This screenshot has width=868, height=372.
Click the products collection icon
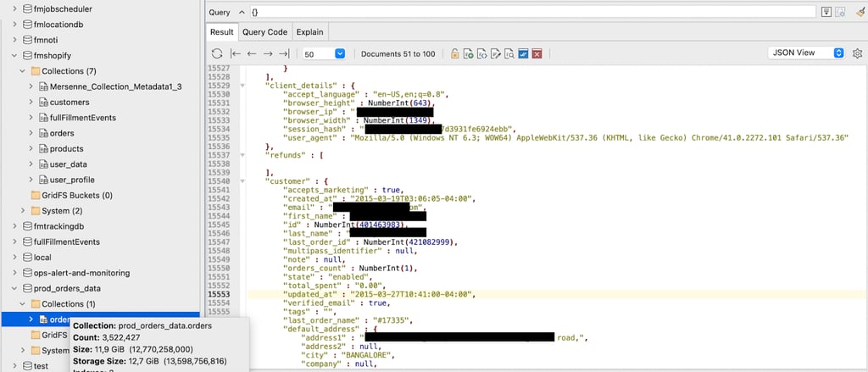pos(44,148)
